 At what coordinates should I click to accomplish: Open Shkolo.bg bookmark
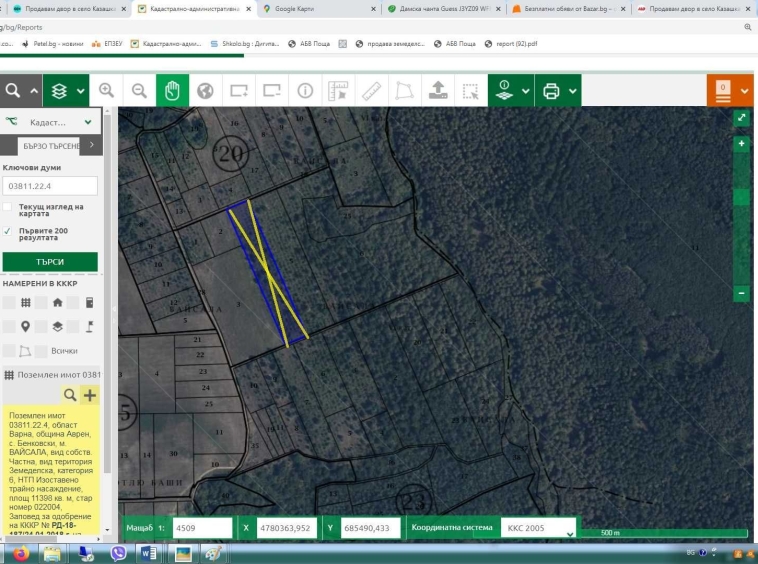(x=245, y=44)
